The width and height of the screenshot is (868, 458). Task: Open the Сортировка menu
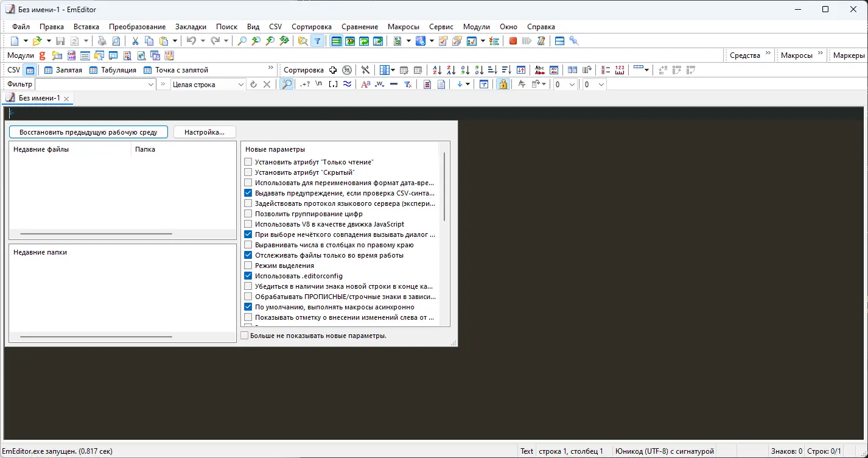click(x=312, y=27)
